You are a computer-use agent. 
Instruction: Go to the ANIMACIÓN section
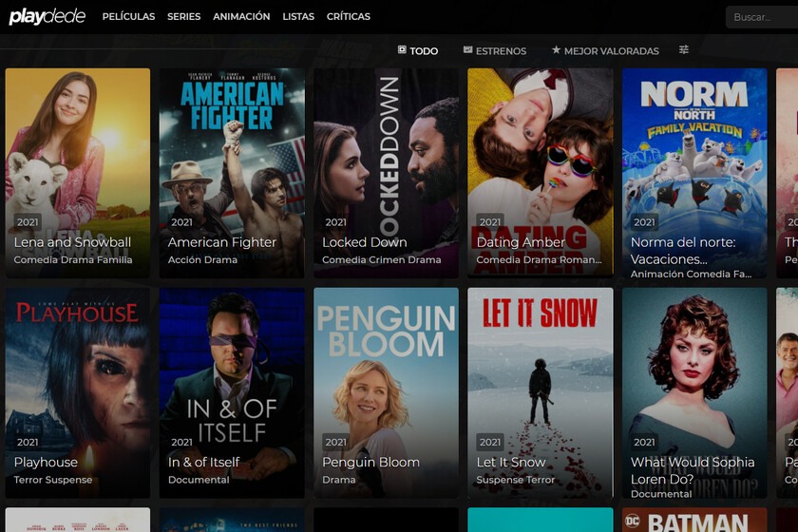point(241,16)
